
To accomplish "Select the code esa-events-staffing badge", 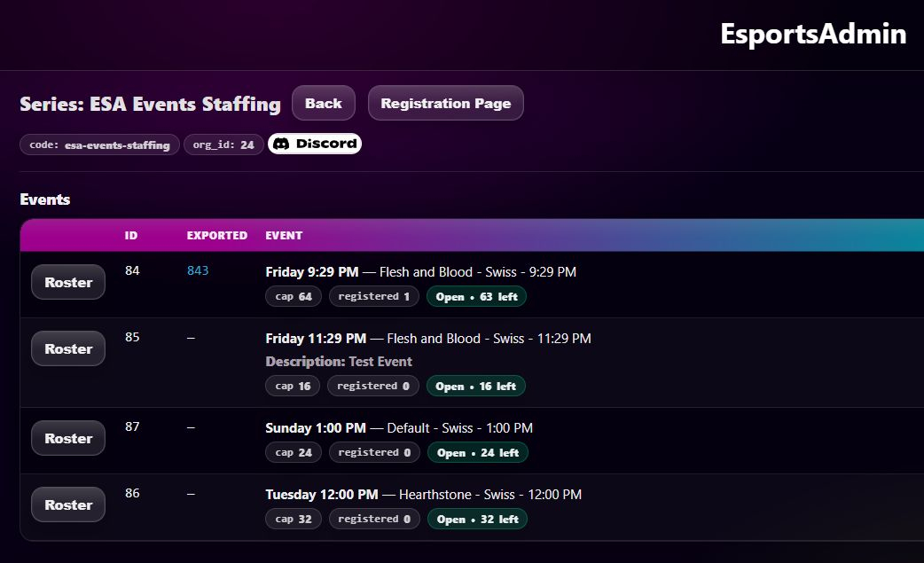I will coord(99,145).
